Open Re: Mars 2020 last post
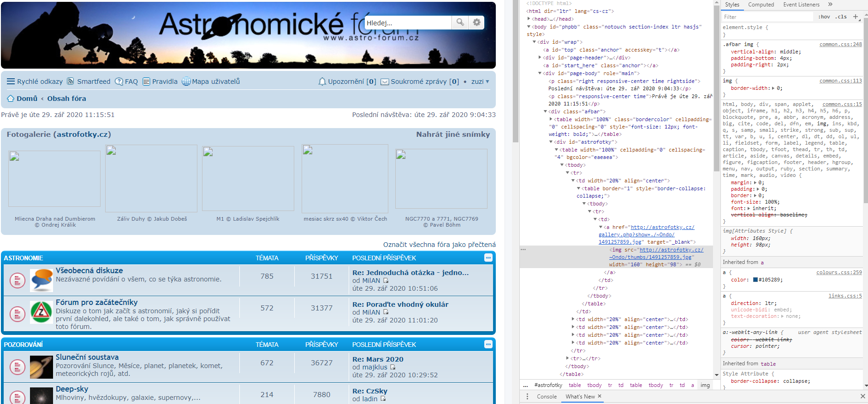Image resolution: width=868 pixels, height=404 pixels. coord(378,359)
